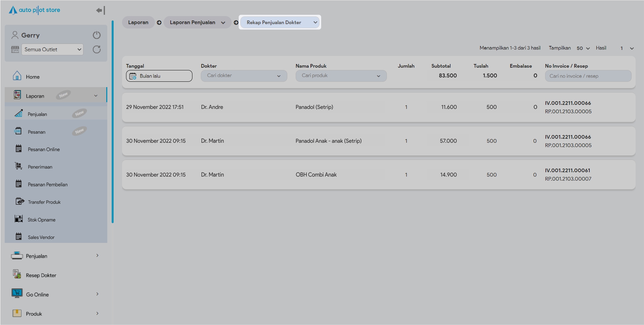Click the Go Online cart icon
Screen dimensions: 644x325
point(17,294)
